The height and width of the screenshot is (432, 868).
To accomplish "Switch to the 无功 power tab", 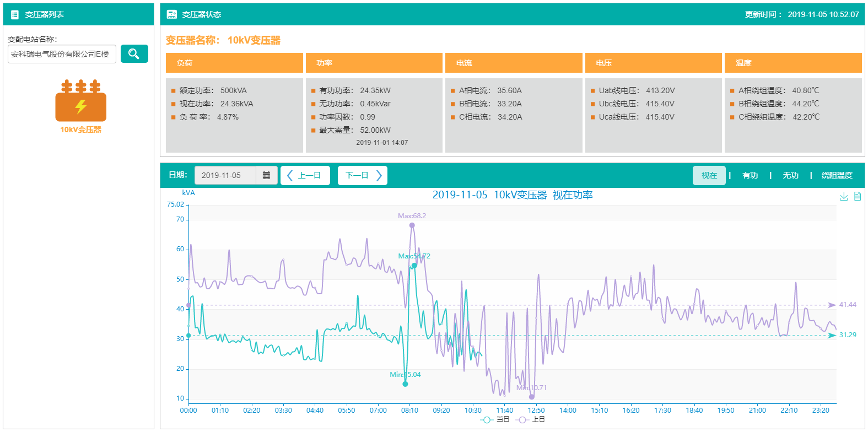I will click(x=790, y=175).
